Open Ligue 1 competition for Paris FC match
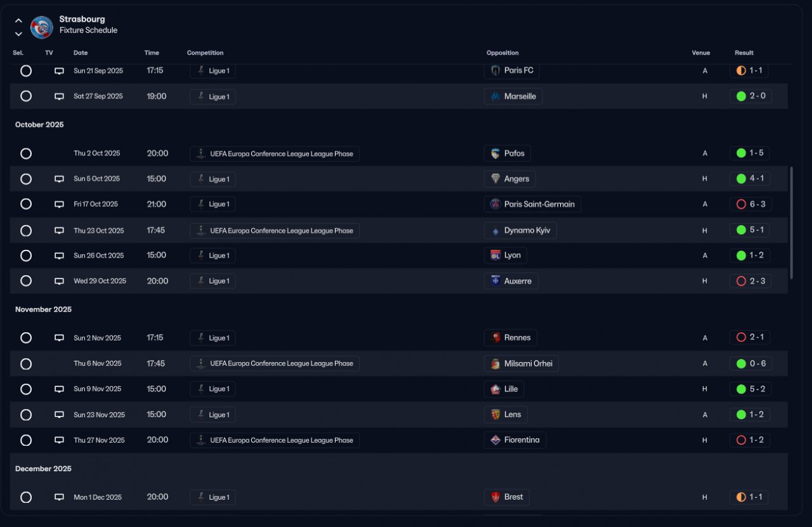The width and height of the screenshot is (812, 527). (213, 70)
